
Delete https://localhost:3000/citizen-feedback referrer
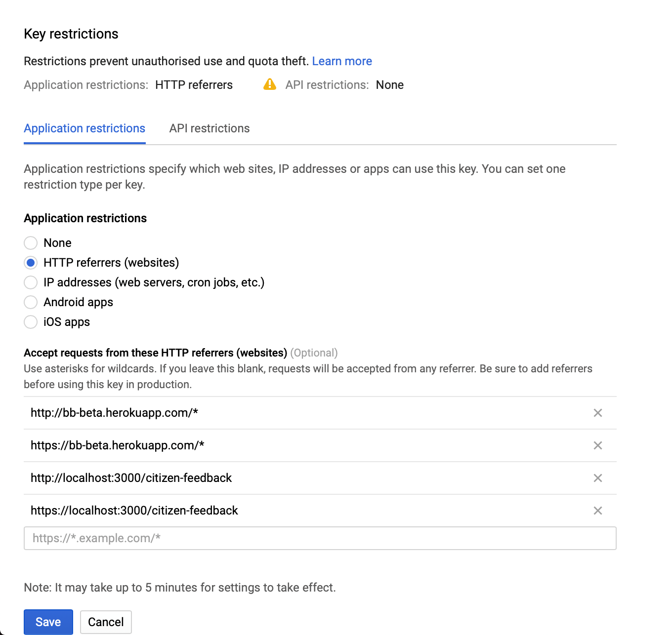click(598, 511)
